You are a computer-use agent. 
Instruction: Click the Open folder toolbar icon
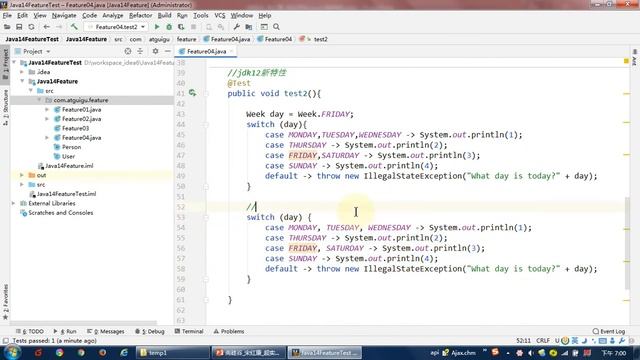[x=7, y=27]
